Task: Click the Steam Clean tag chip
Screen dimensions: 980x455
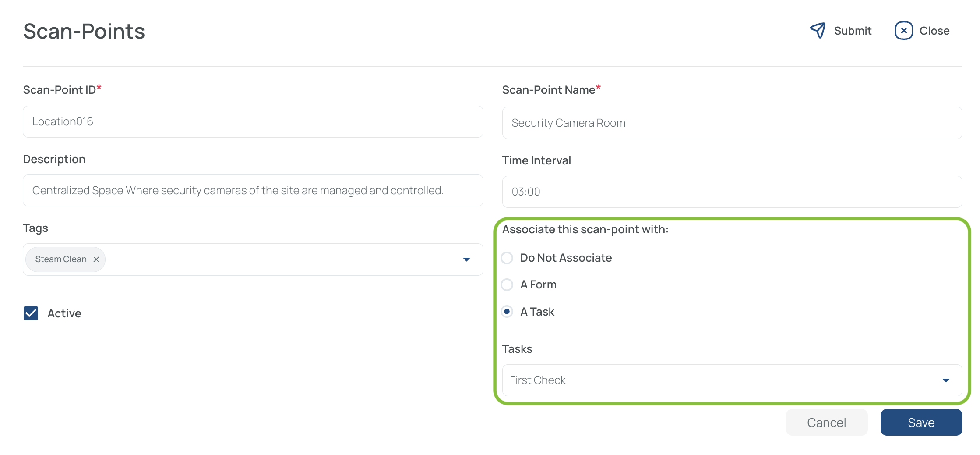Action: (x=65, y=259)
